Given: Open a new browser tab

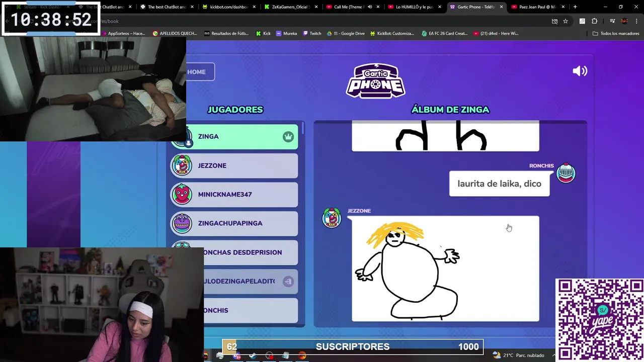Looking at the screenshot, I should tap(575, 7).
